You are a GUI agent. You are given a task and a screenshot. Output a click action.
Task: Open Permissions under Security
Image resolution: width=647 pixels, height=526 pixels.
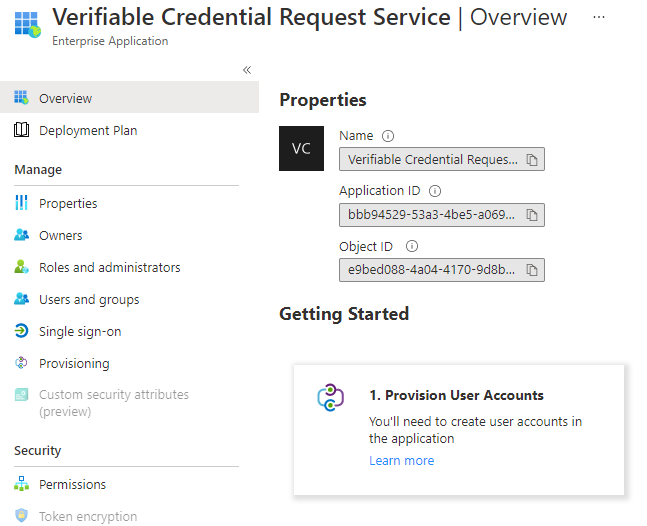72,484
